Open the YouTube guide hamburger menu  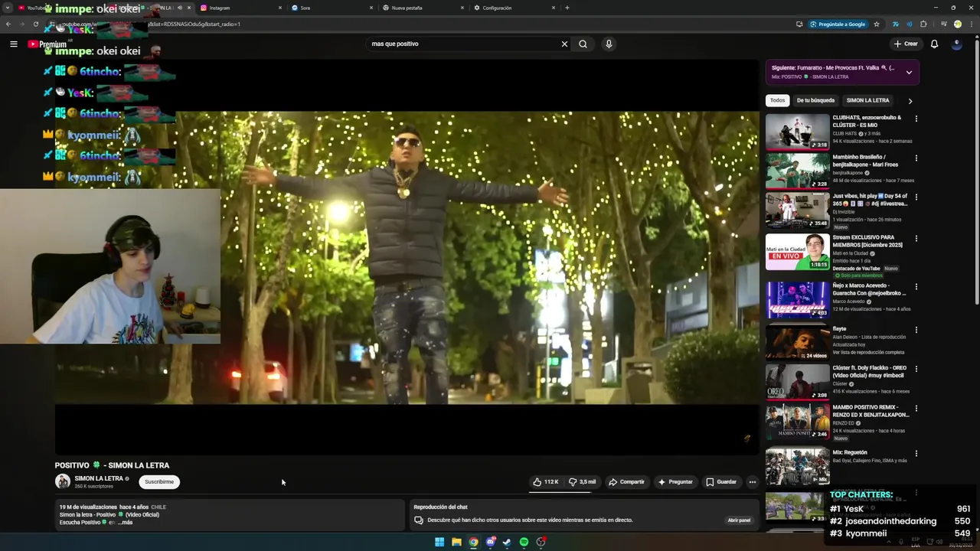[14, 44]
